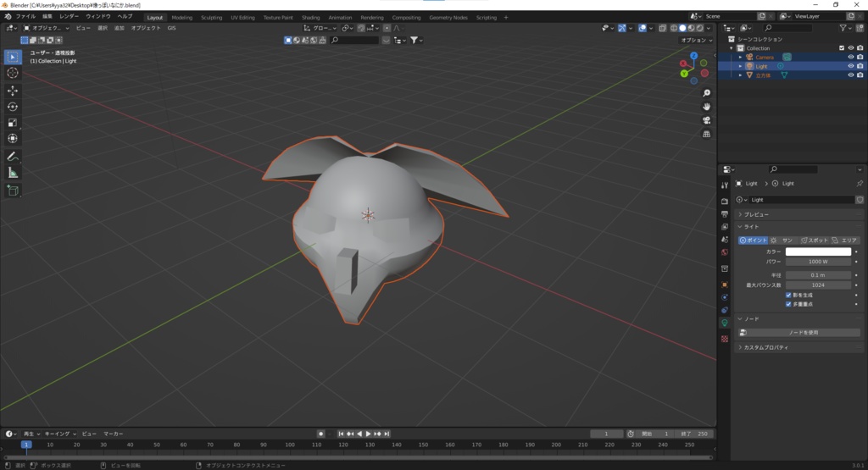Pick the Add Cube tool
The height and width of the screenshot is (470, 868).
tap(13, 191)
